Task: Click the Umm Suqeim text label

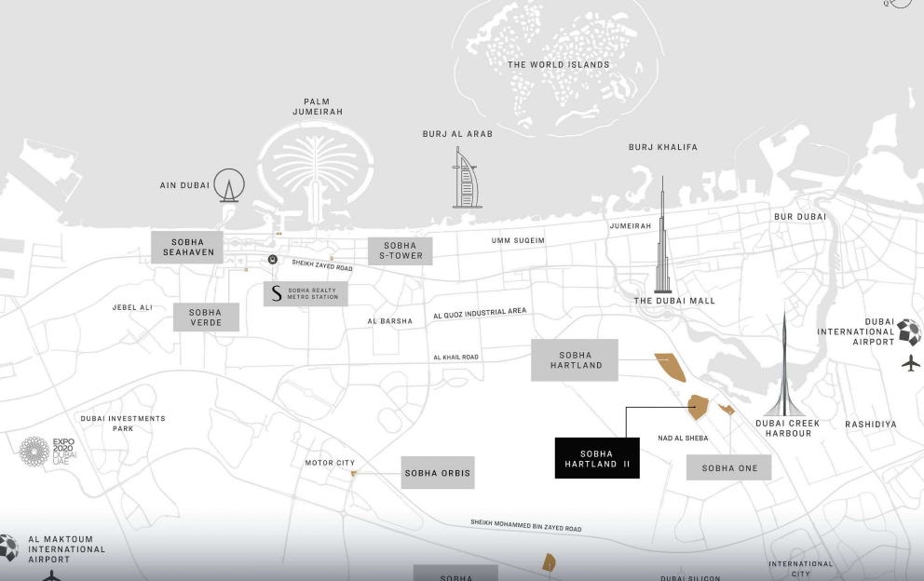Action: point(518,240)
